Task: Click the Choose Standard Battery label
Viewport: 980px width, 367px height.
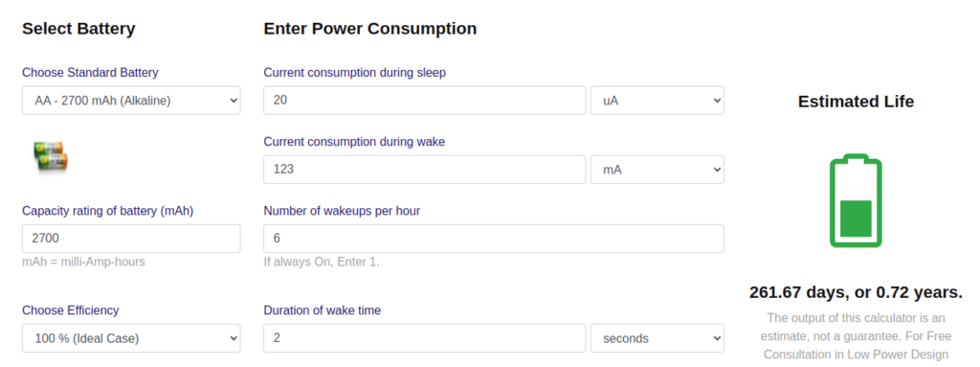Action: 90,73
